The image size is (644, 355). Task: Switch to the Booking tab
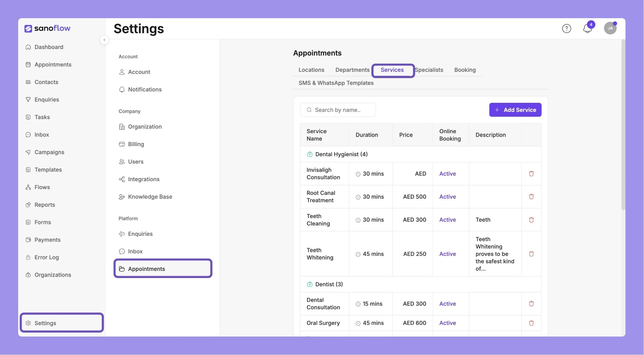coord(465,70)
